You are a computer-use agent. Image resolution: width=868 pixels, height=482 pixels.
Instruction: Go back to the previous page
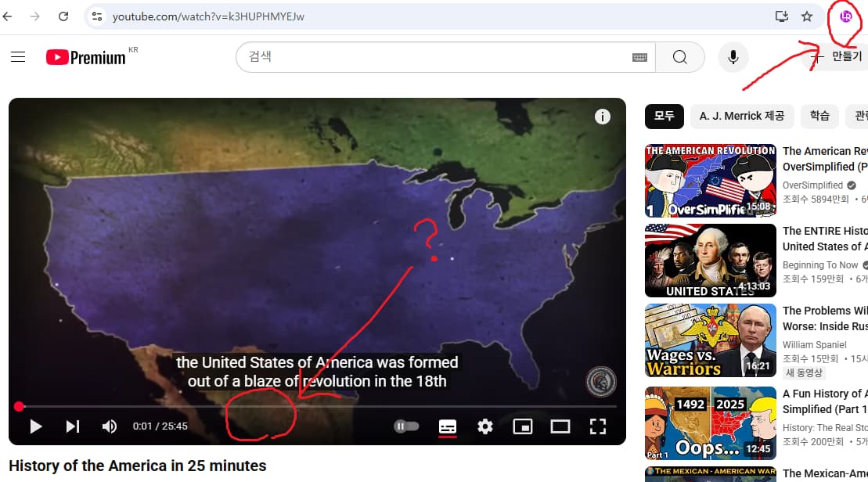(x=7, y=16)
